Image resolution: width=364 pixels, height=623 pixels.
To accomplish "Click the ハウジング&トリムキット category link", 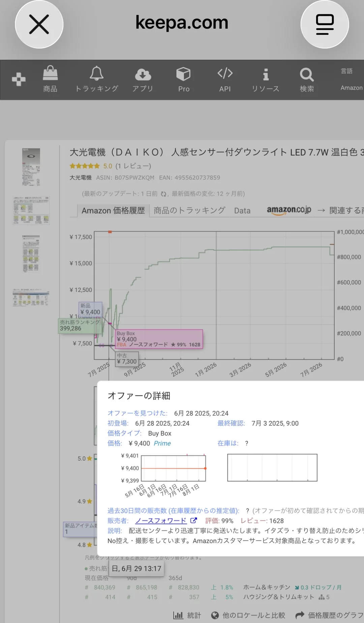I will [278, 597].
